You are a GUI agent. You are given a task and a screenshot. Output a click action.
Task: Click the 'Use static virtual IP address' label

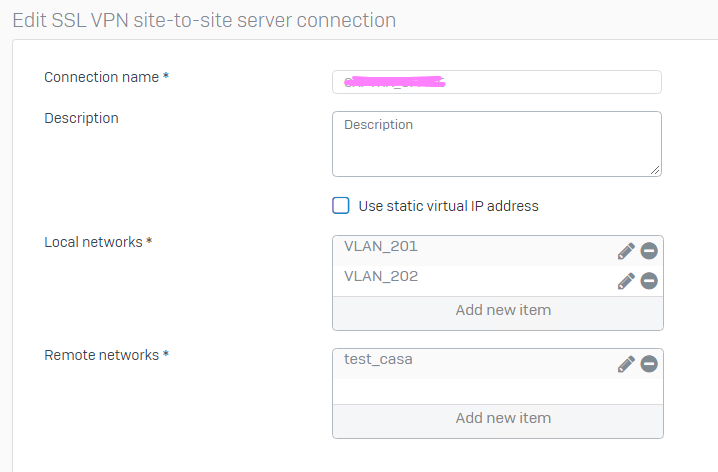click(448, 206)
